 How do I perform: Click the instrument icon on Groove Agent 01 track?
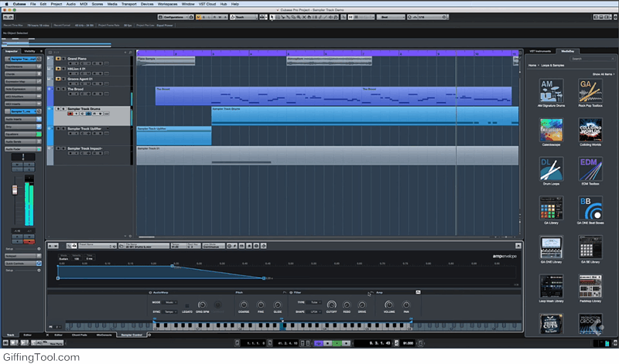click(x=58, y=79)
